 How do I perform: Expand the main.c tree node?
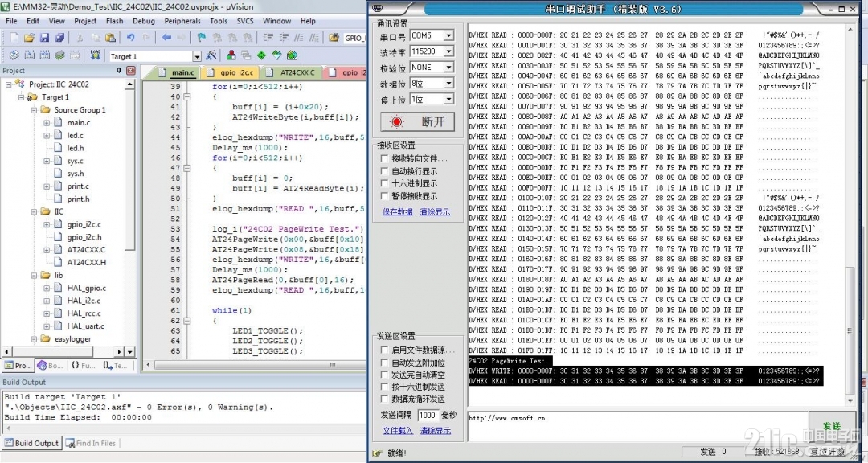(47, 122)
